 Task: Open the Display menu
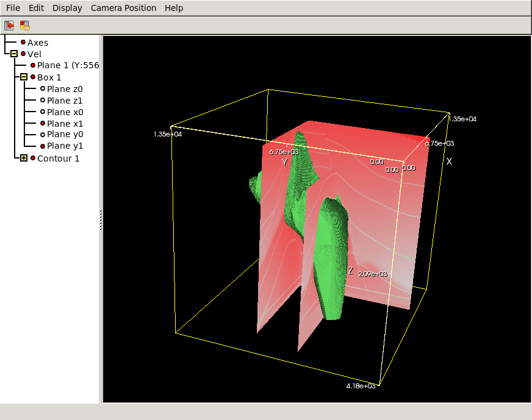click(x=67, y=8)
